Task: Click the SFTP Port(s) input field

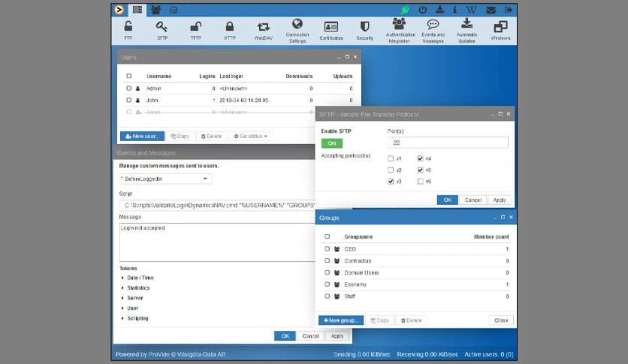Action: (x=448, y=143)
